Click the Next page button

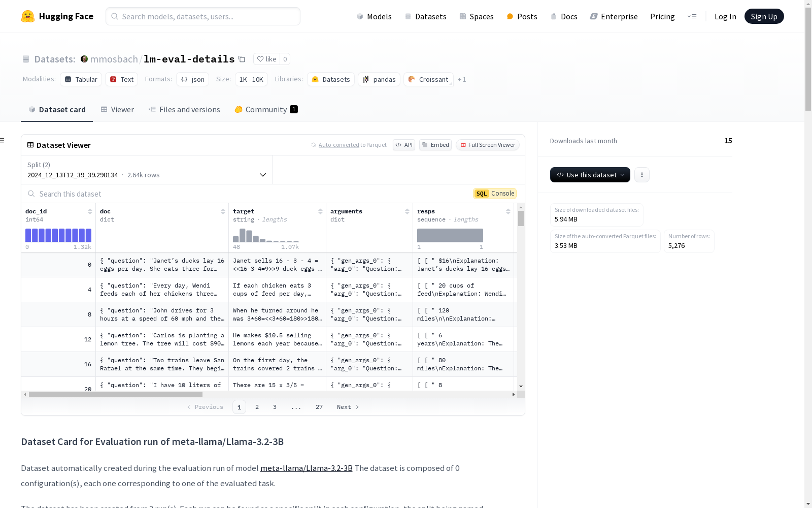348,407
